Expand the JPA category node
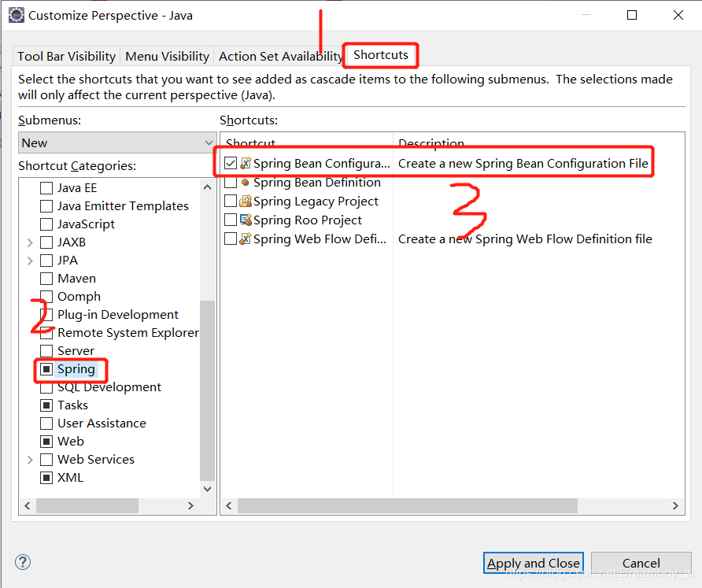The width and height of the screenshot is (702, 588). 30,261
